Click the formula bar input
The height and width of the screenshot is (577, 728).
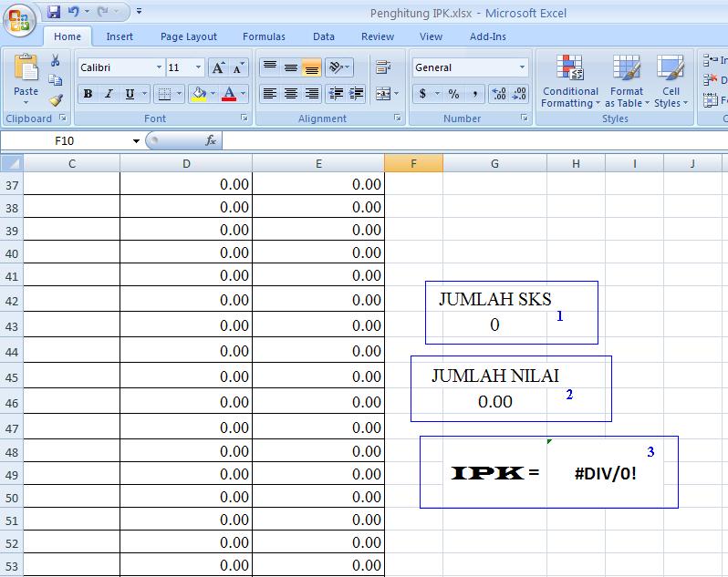tap(474, 140)
